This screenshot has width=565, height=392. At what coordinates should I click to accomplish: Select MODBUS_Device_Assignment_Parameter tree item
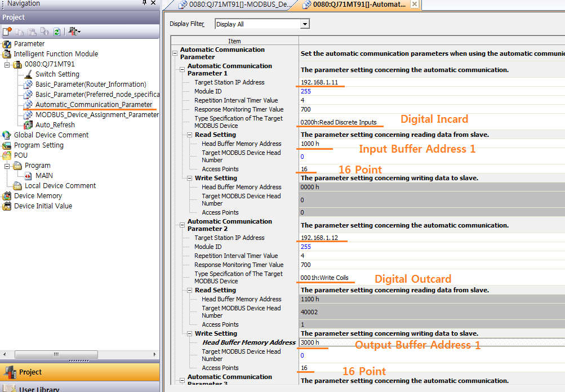click(97, 115)
